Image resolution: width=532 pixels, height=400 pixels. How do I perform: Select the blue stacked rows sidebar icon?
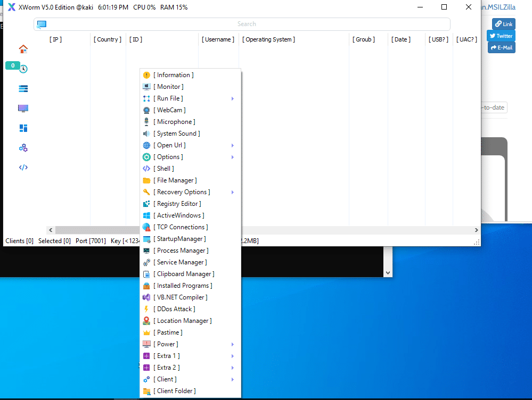[x=23, y=89]
